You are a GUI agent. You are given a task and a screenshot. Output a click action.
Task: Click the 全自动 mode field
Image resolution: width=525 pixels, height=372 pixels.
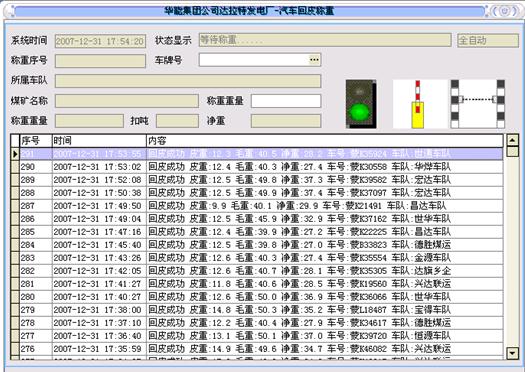[x=488, y=40]
